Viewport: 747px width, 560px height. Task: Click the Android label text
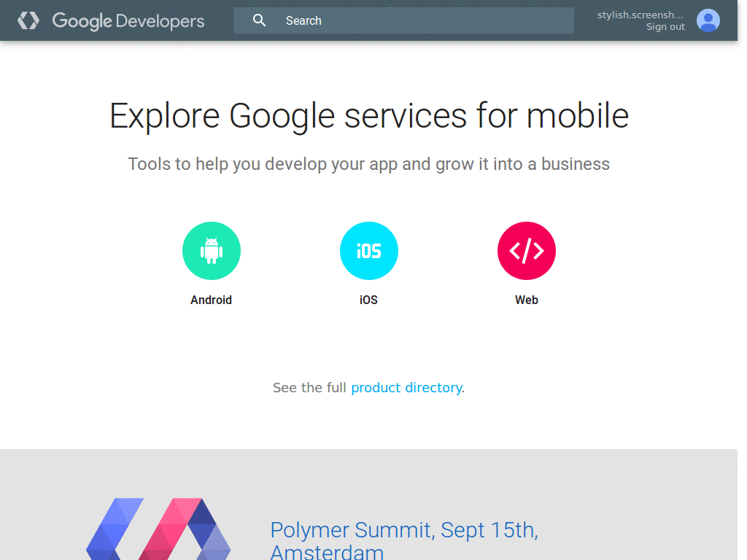(x=211, y=300)
